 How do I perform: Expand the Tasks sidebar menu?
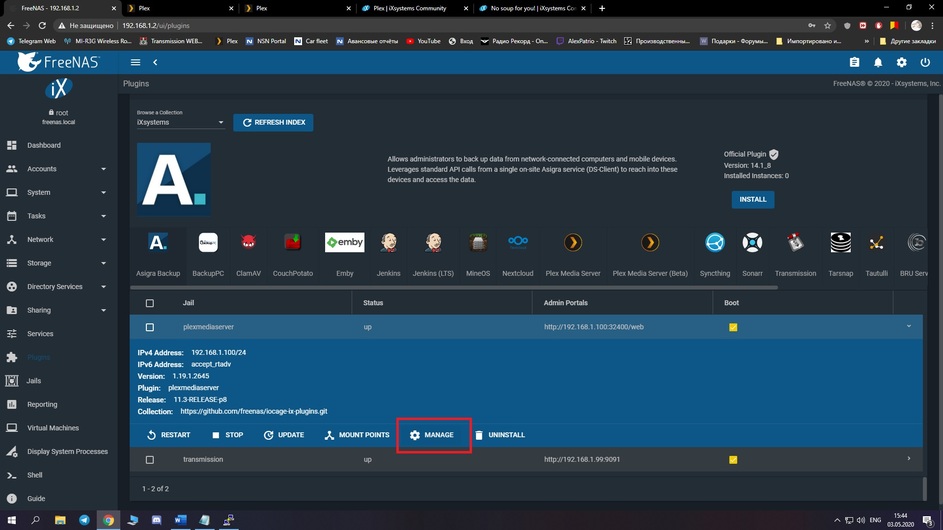[58, 216]
